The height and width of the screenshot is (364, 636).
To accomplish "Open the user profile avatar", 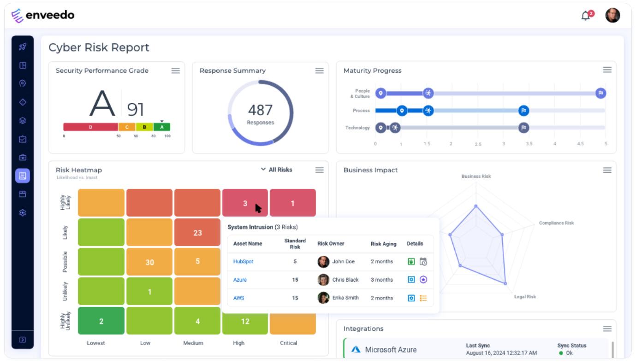I will coord(612,15).
